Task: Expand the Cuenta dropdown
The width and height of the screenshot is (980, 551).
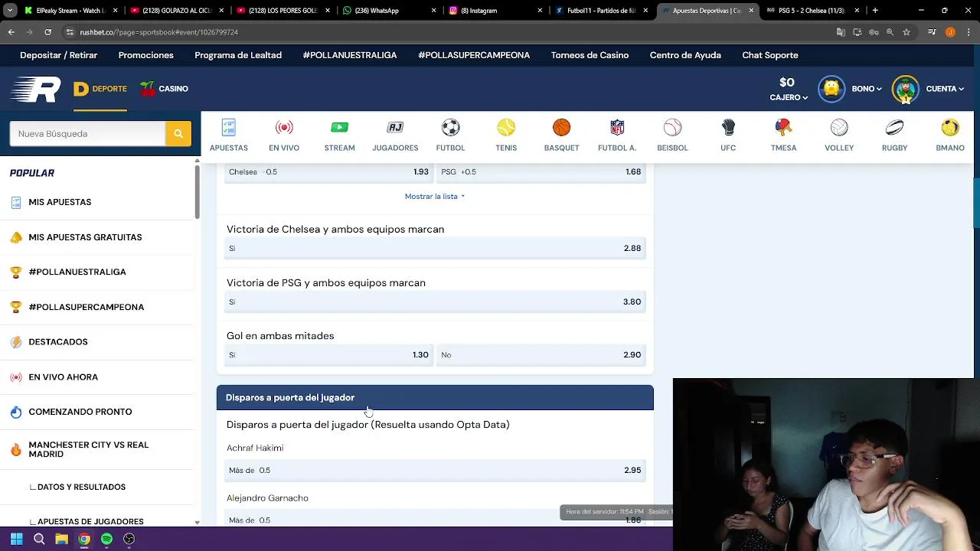Action: coord(945,89)
